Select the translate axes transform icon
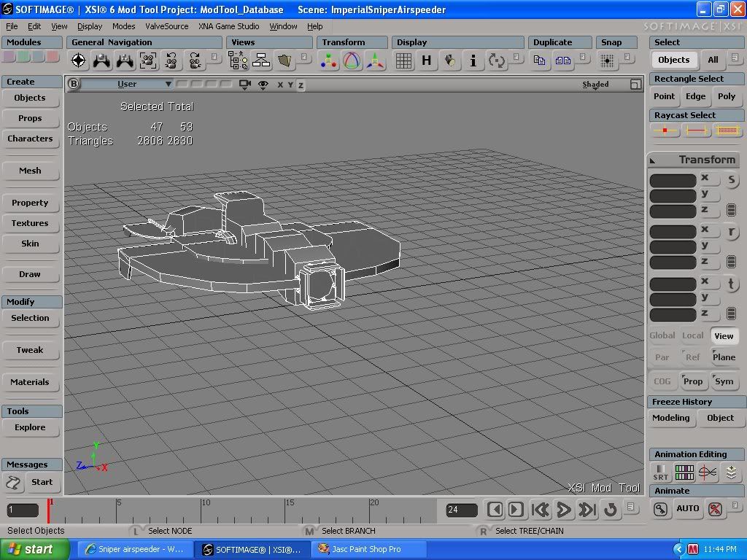The height and width of the screenshot is (560, 747). coord(375,61)
